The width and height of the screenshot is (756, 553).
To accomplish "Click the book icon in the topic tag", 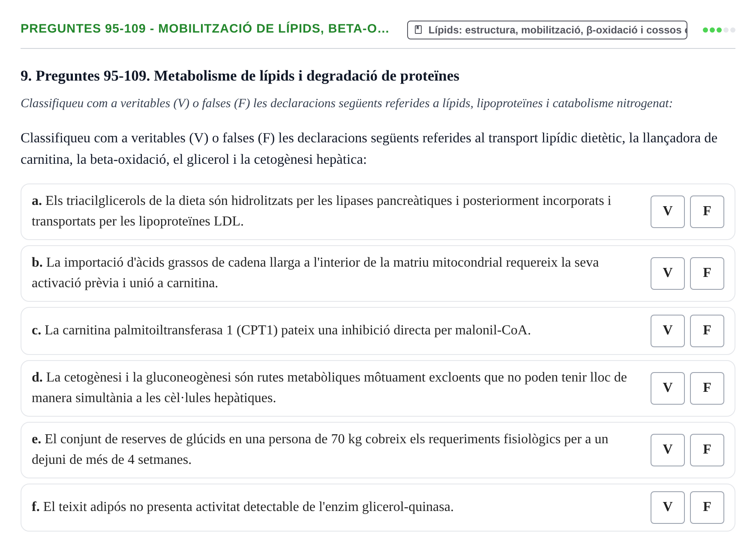I will (x=418, y=30).
